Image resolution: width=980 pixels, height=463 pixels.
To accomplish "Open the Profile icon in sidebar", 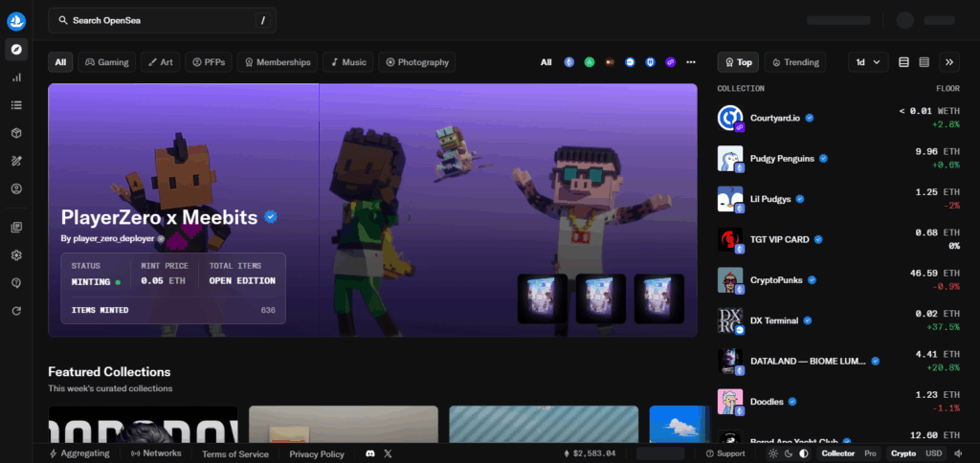I will click(x=16, y=188).
